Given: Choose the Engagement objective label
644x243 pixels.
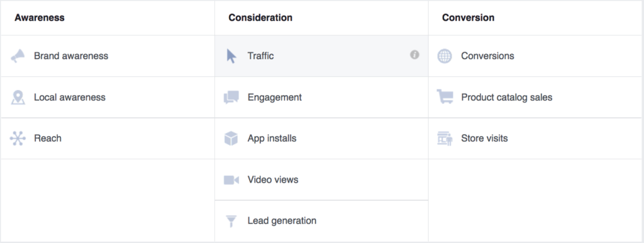Looking at the screenshot, I should (274, 98).
